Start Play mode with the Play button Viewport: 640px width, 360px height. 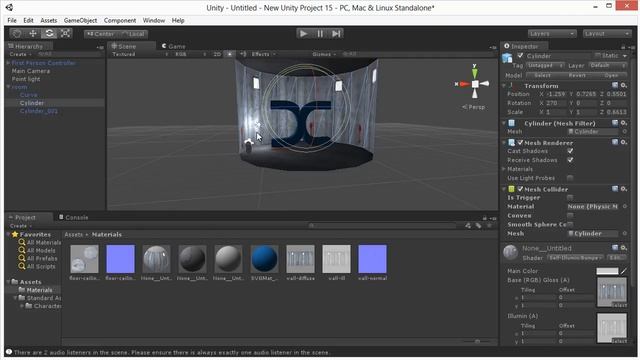(303, 34)
